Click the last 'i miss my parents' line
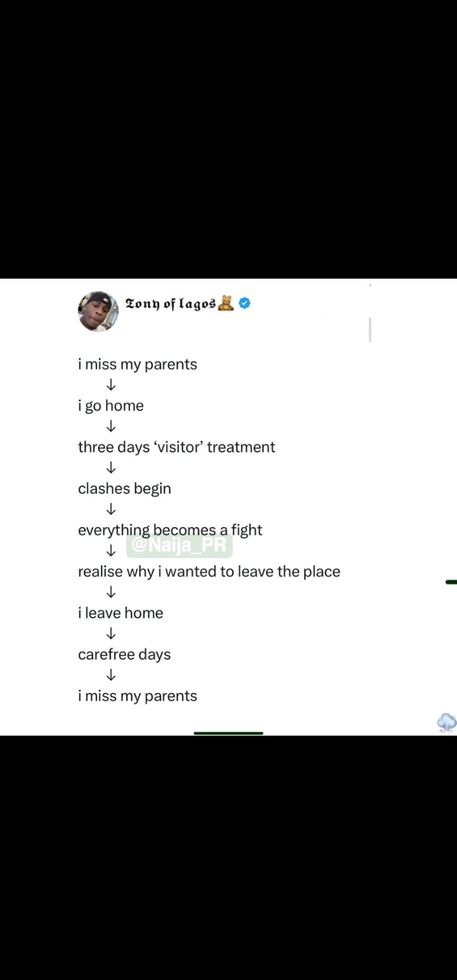Screen dimensions: 457x980 click(138, 696)
